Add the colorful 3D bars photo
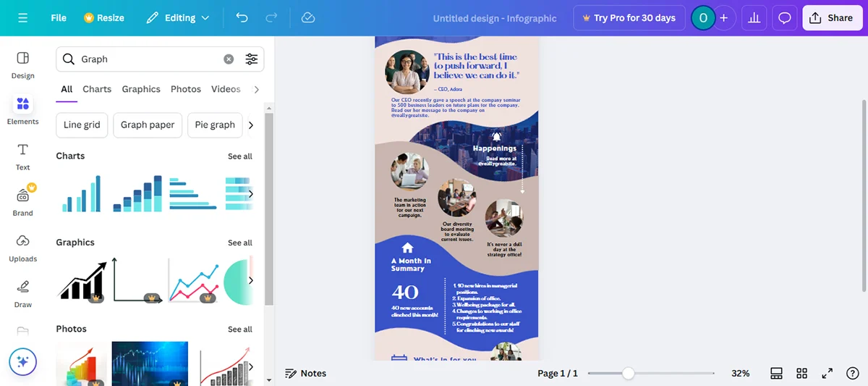 coord(81,364)
